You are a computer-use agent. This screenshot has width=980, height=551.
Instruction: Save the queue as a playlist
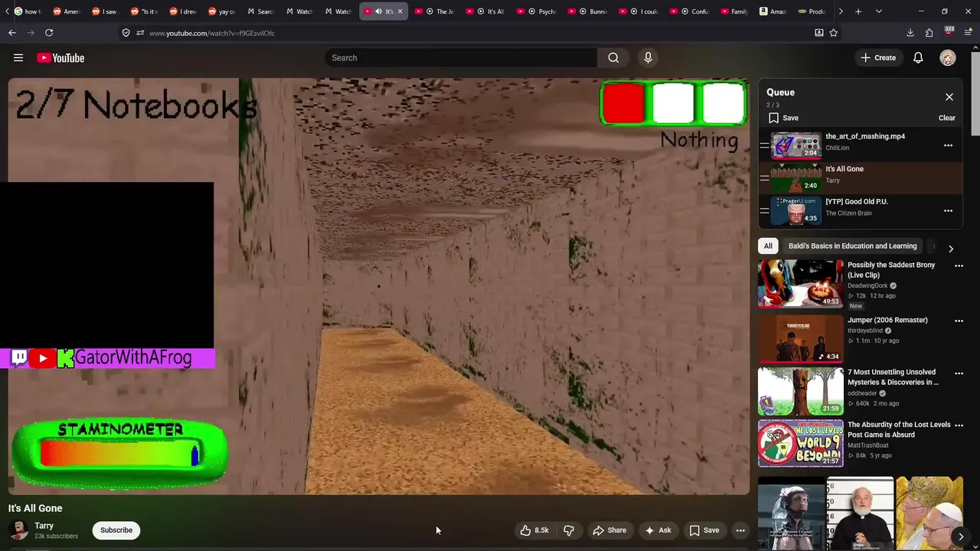point(783,118)
